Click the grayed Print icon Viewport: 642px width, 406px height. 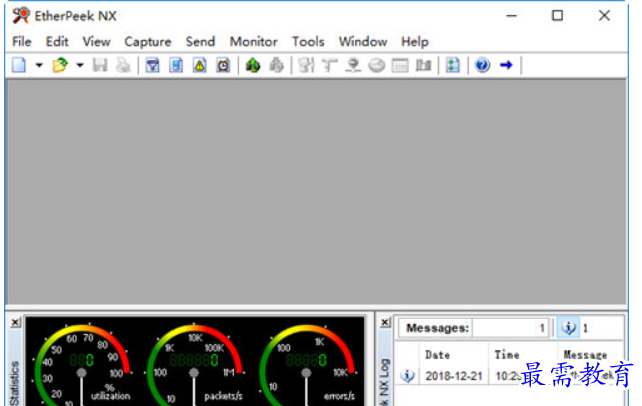pyautogui.click(x=123, y=65)
